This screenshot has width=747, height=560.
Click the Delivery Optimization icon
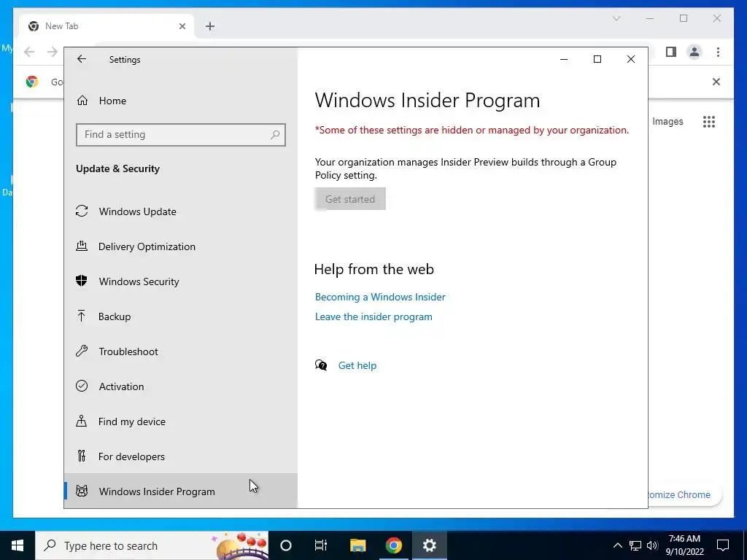(82, 246)
